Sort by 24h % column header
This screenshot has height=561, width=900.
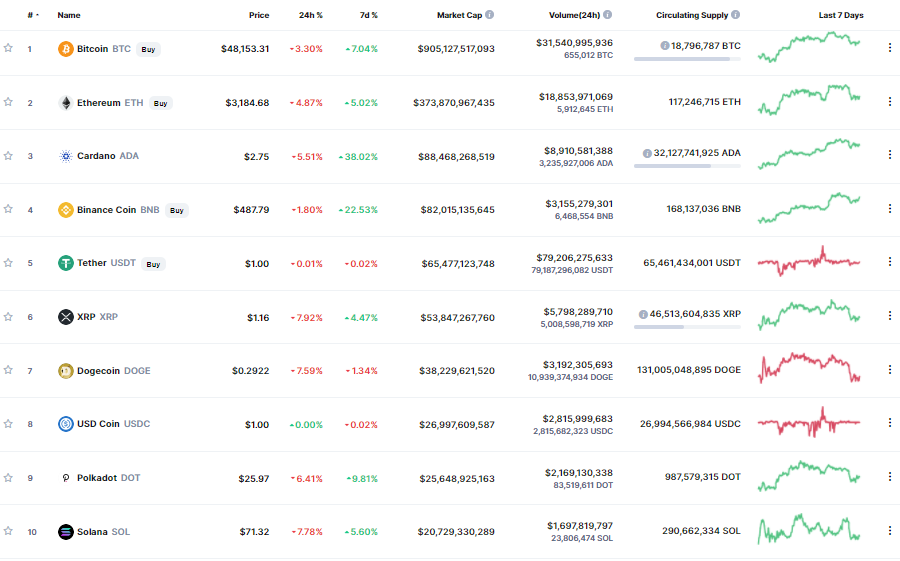tap(311, 15)
